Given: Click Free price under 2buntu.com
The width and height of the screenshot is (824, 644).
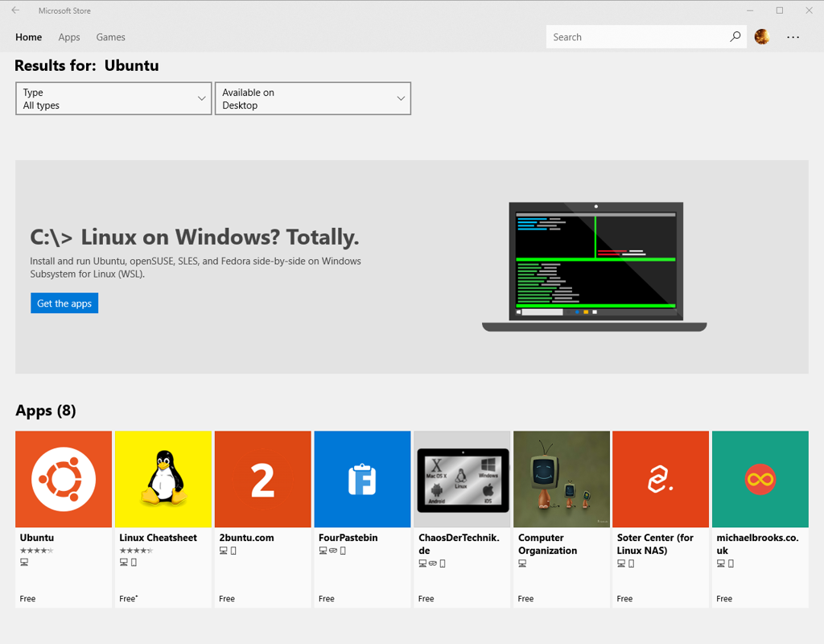Looking at the screenshot, I should coord(227,599).
